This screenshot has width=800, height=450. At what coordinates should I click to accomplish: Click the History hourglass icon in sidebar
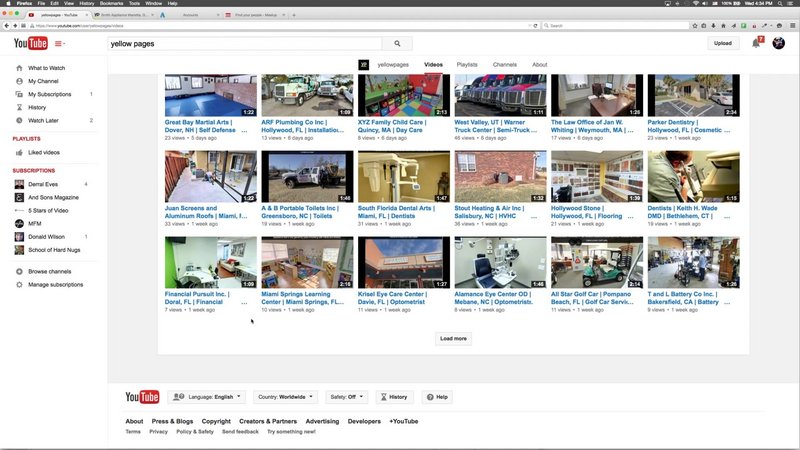click(x=19, y=108)
